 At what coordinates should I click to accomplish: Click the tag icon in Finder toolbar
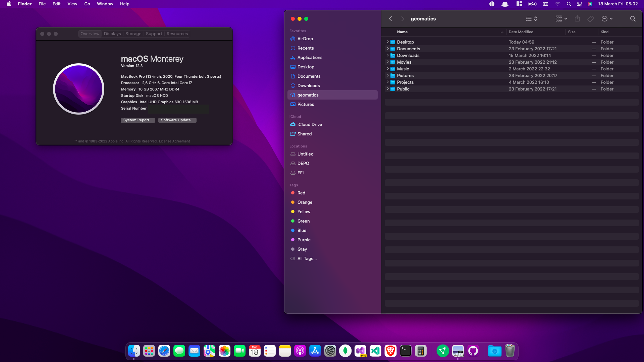pos(591,19)
